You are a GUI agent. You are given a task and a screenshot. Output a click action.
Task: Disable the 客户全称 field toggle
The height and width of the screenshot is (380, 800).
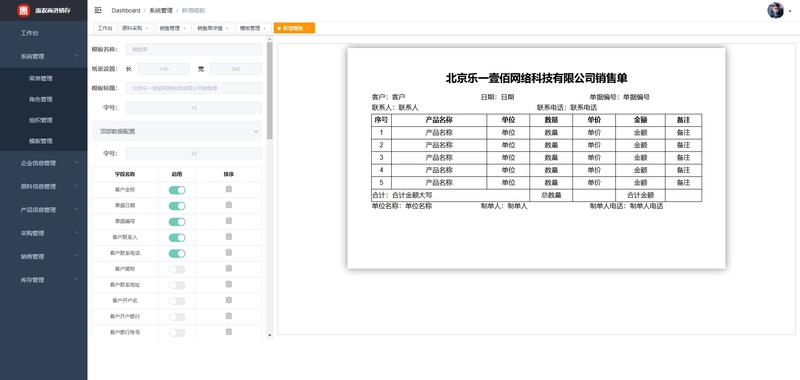(x=177, y=190)
